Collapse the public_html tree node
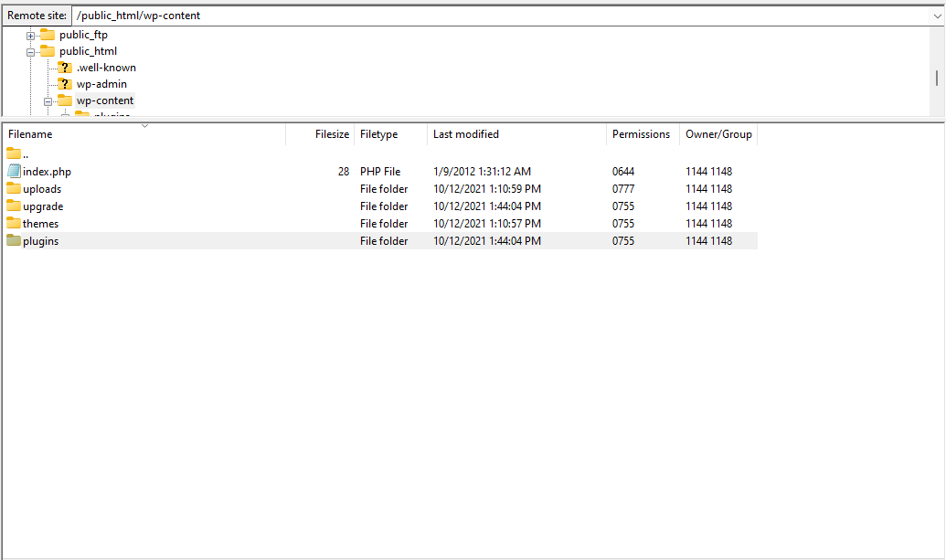This screenshot has height=560, width=946. click(30, 52)
